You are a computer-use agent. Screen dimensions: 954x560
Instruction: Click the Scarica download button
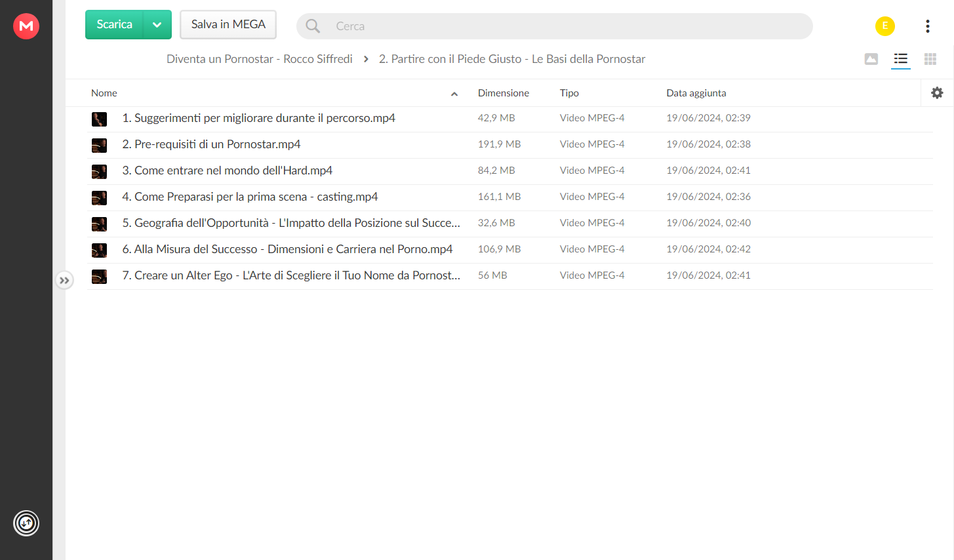click(114, 25)
